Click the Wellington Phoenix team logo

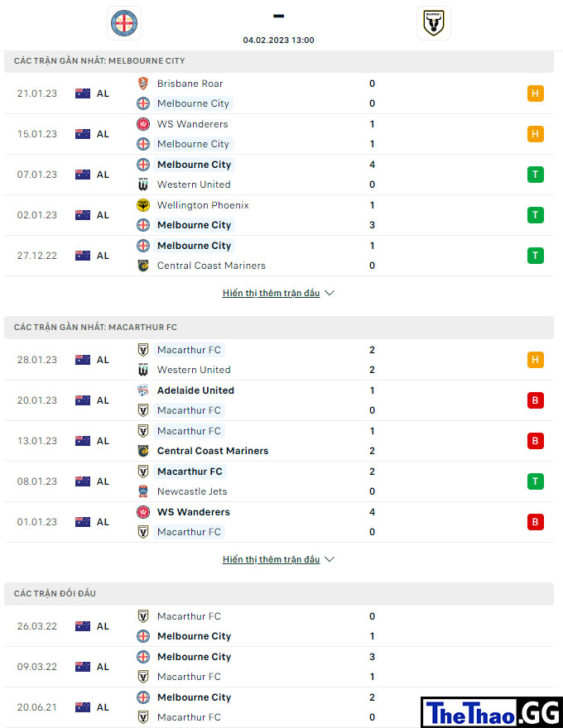tap(143, 205)
